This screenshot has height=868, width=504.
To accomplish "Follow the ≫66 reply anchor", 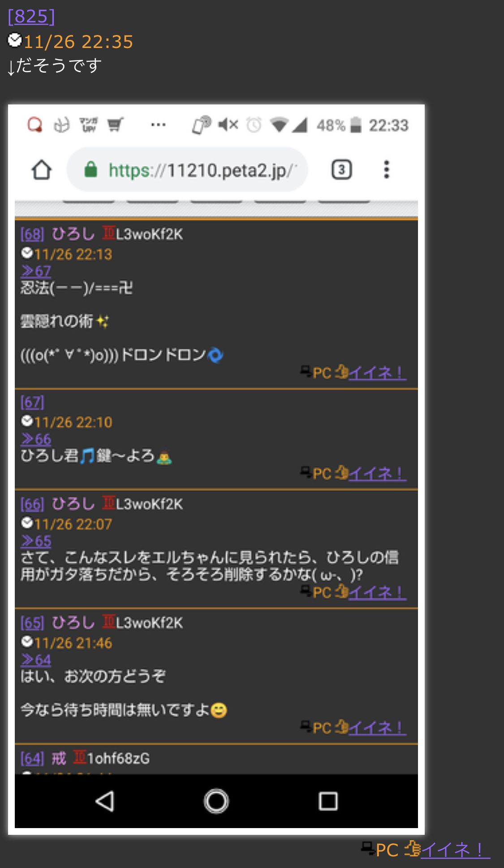I will (36, 439).
